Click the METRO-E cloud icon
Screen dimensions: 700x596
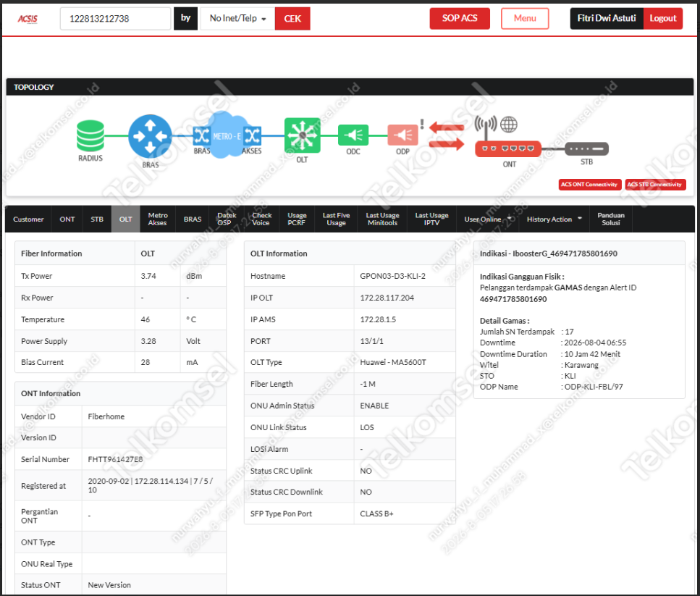tap(228, 135)
